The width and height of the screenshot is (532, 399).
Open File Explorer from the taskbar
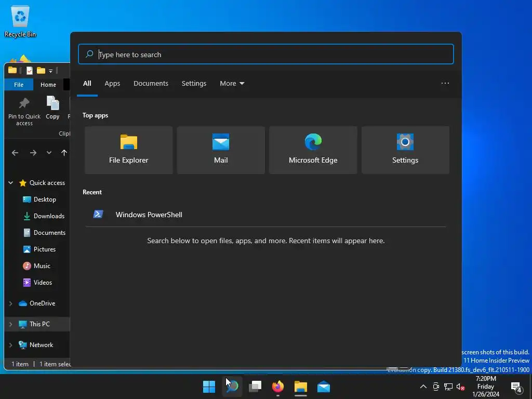(301, 387)
